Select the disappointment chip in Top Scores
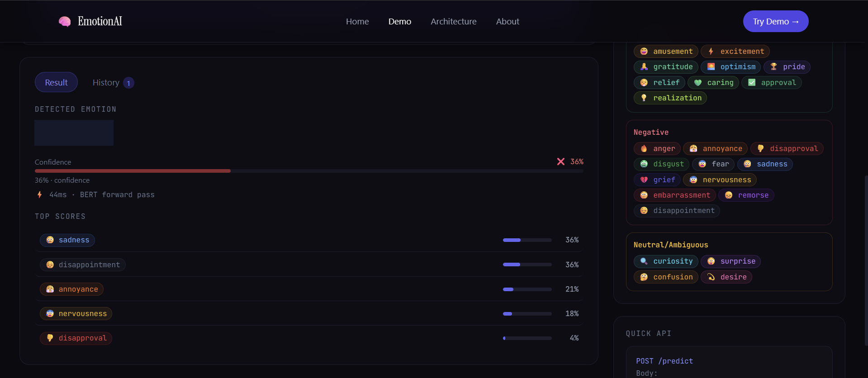The height and width of the screenshot is (378, 868). click(x=83, y=265)
